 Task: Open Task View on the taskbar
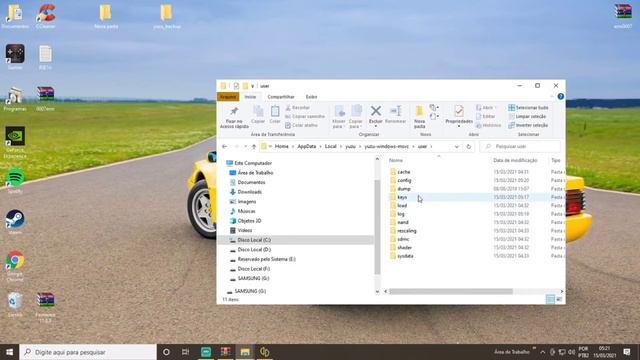[185, 352]
